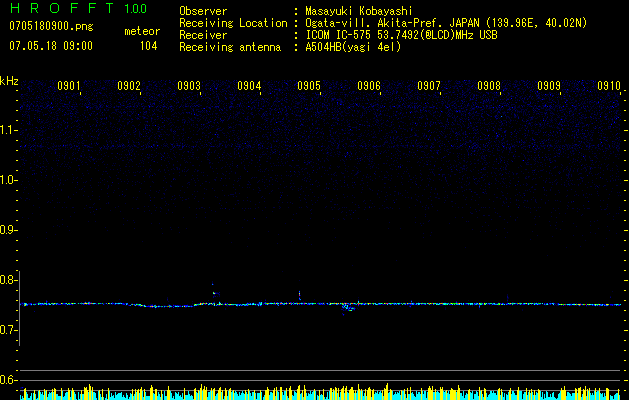Select the 0903 time marker
The width and height of the screenshot is (629, 400).
click(x=189, y=86)
